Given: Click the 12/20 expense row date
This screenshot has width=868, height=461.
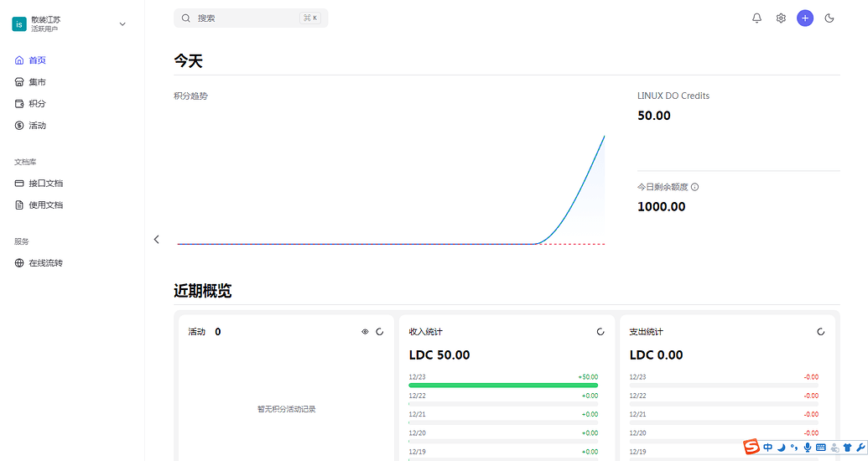Looking at the screenshot, I should [x=637, y=433].
